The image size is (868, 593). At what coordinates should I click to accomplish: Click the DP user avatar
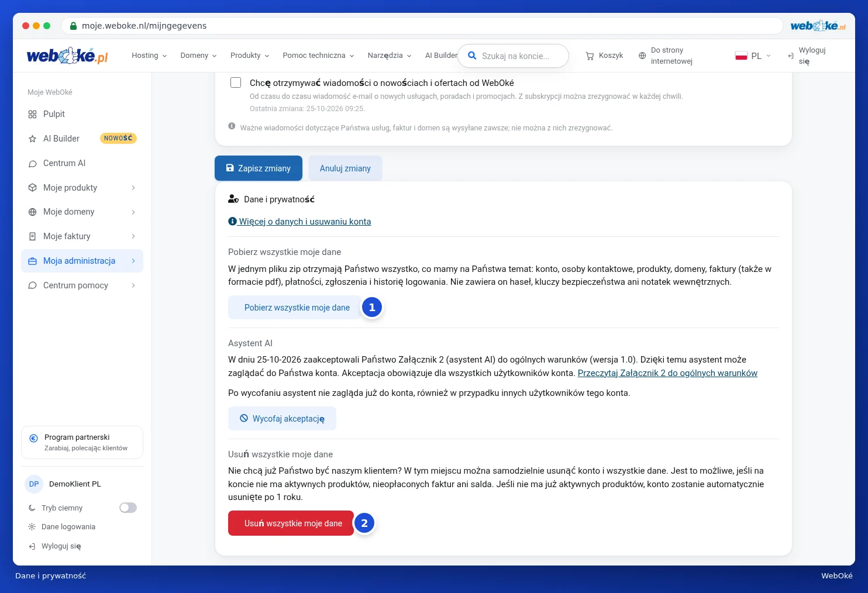tap(34, 484)
